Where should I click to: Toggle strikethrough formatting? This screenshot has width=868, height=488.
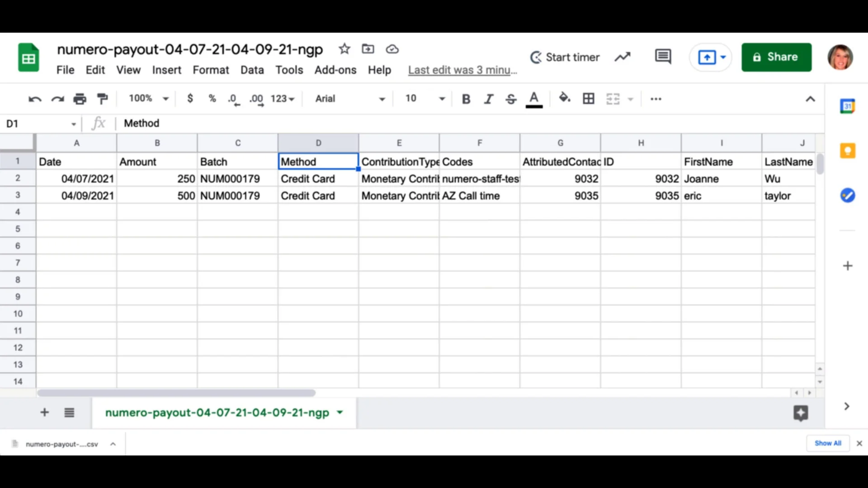(x=511, y=99)
